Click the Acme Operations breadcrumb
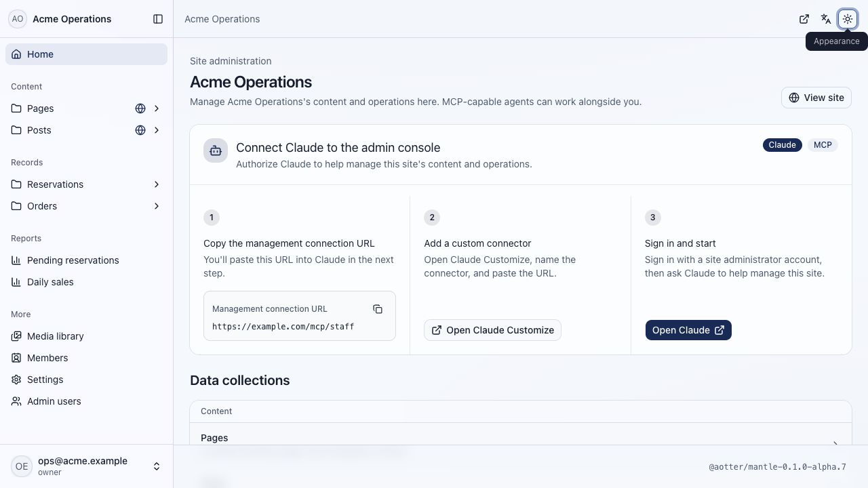Image resolution: width=868 pixels, height=488 pixels. (222, 19)
